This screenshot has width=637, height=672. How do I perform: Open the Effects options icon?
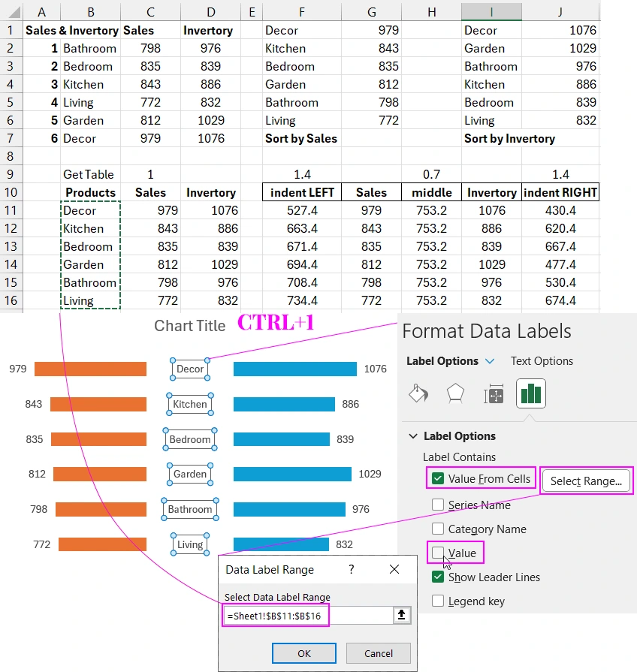click(x=457, y=393)
